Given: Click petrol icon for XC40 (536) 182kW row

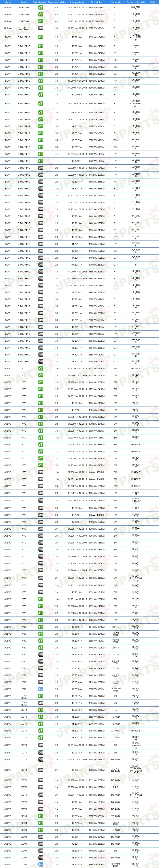Looking at the screenshot, I should (41, 696).
